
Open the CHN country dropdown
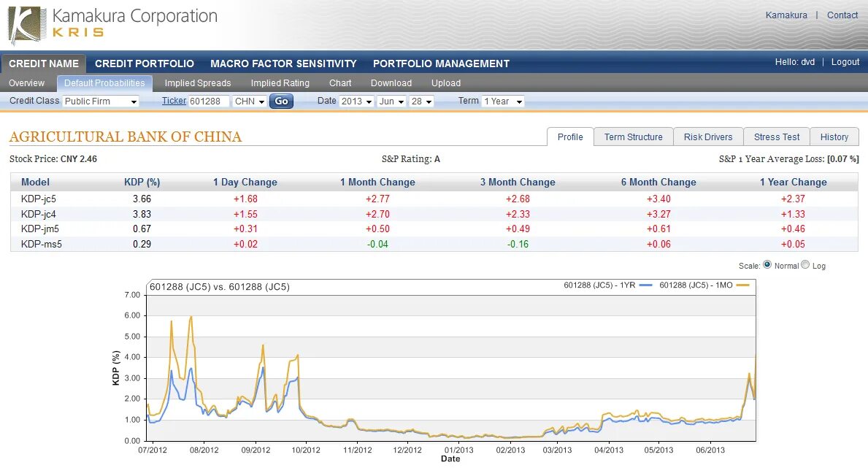click(x=249, y=101)
